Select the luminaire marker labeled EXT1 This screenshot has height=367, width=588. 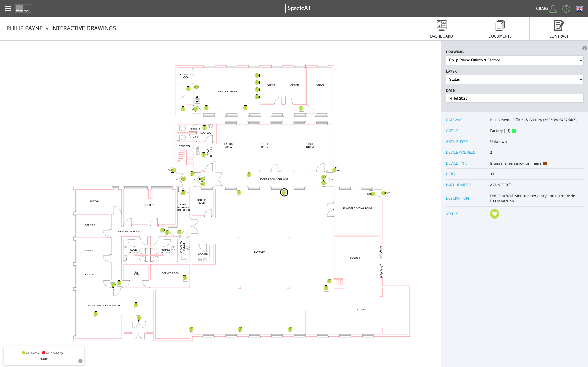click(x=383, y=193)
